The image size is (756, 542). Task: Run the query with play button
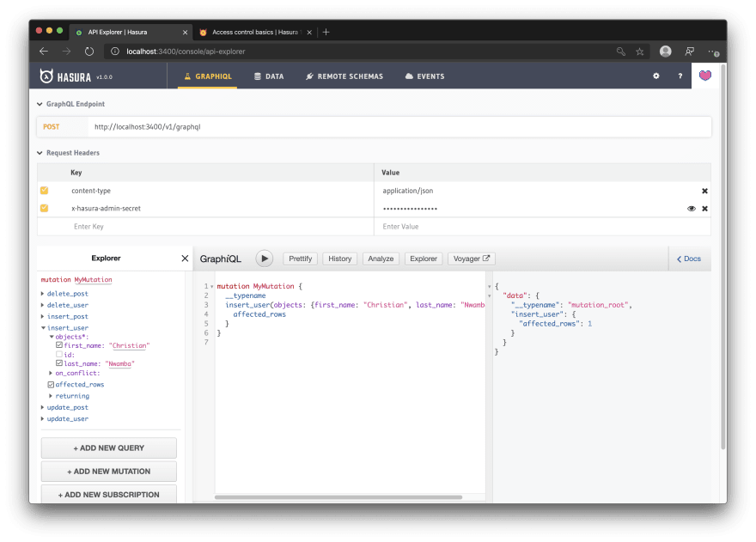265,259
